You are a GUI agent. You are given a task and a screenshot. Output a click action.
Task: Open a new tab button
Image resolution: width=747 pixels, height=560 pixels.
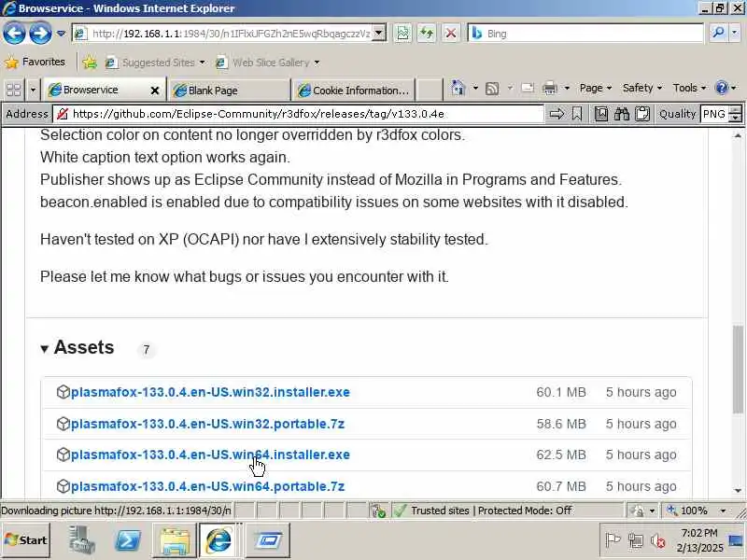[x=430, y=90]
